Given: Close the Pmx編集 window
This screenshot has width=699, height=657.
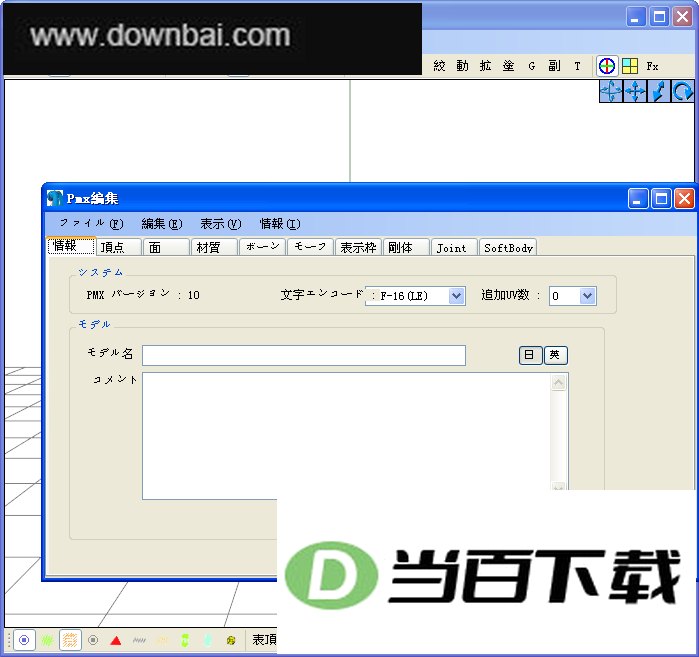Looking at the screenshot, I should (684, 199).
